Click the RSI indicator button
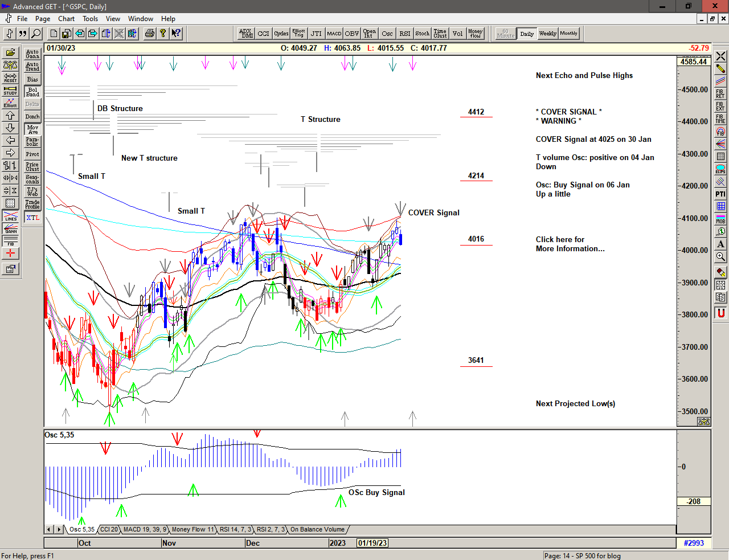 [405, 34]
